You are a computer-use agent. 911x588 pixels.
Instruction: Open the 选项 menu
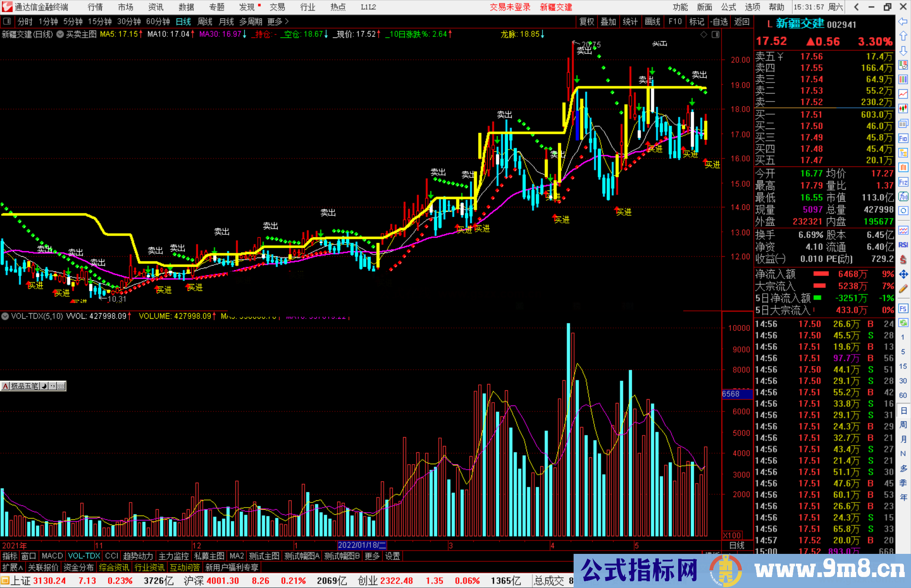[x=752, y=7]
